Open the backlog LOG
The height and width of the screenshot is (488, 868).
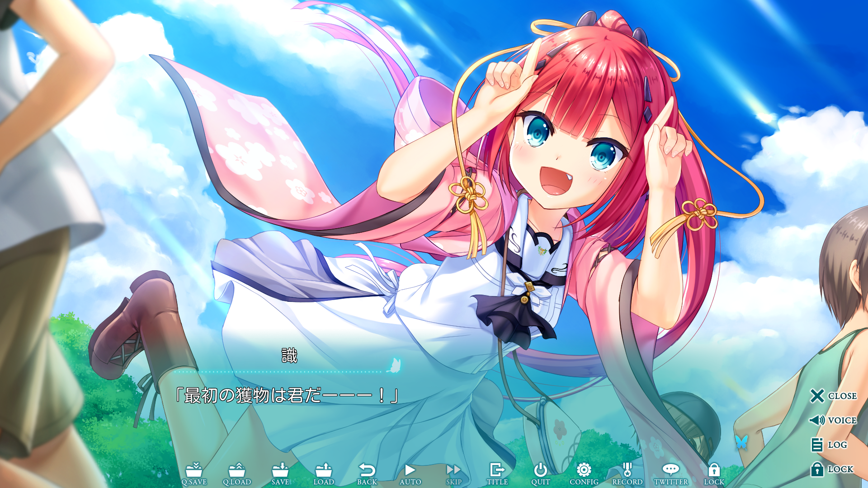coord(829,445)
